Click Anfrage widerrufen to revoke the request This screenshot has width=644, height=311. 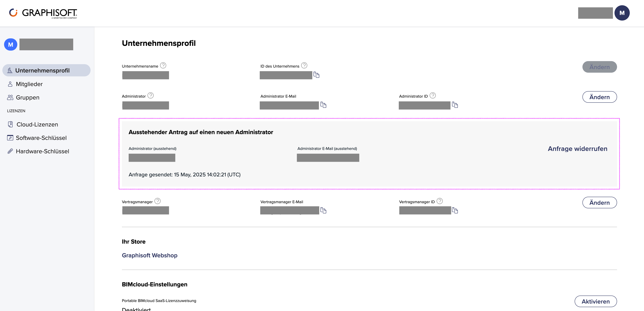point(578,149)
